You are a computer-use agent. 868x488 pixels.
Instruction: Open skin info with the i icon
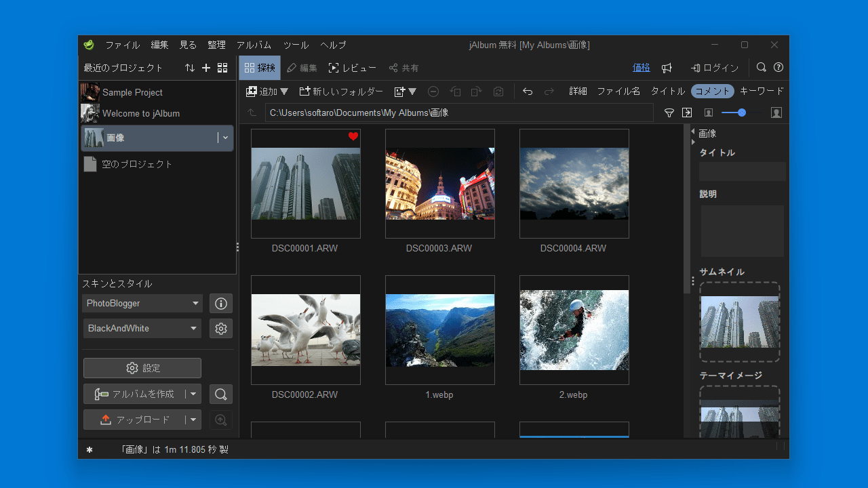[221, 303]
